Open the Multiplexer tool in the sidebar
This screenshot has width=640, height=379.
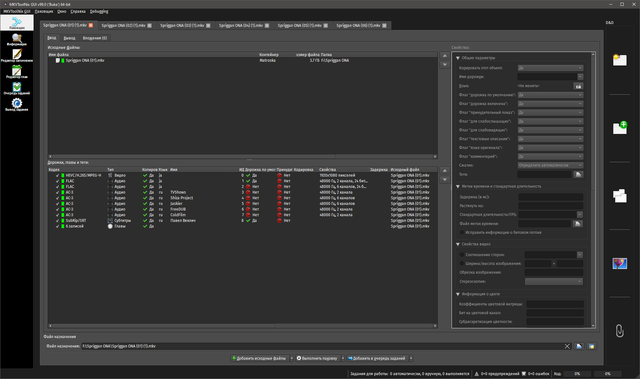[17, 23]
